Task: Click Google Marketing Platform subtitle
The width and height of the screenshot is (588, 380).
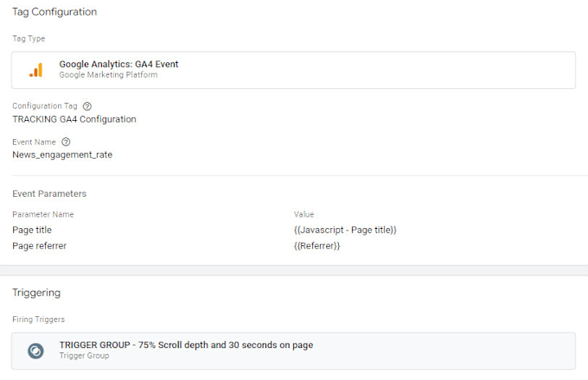Action: pyautogui.click(x=108, y=74)
